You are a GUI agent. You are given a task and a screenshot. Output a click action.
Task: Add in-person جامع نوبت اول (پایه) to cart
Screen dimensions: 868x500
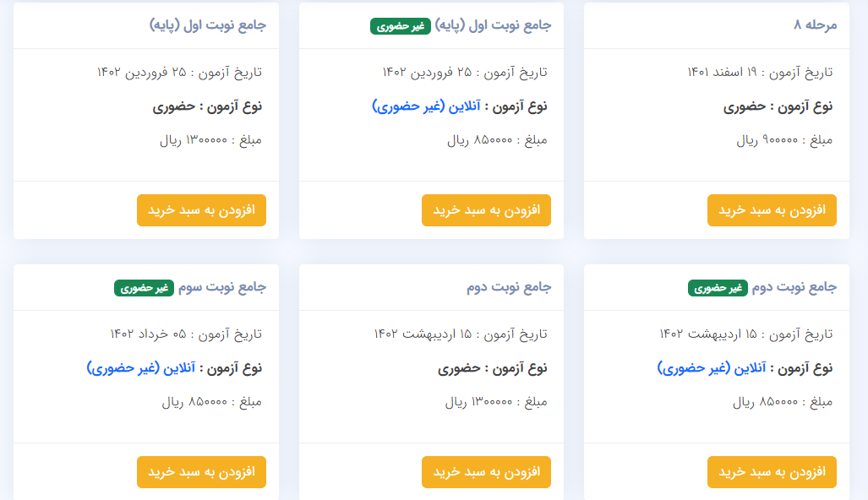tap(201, 210)
